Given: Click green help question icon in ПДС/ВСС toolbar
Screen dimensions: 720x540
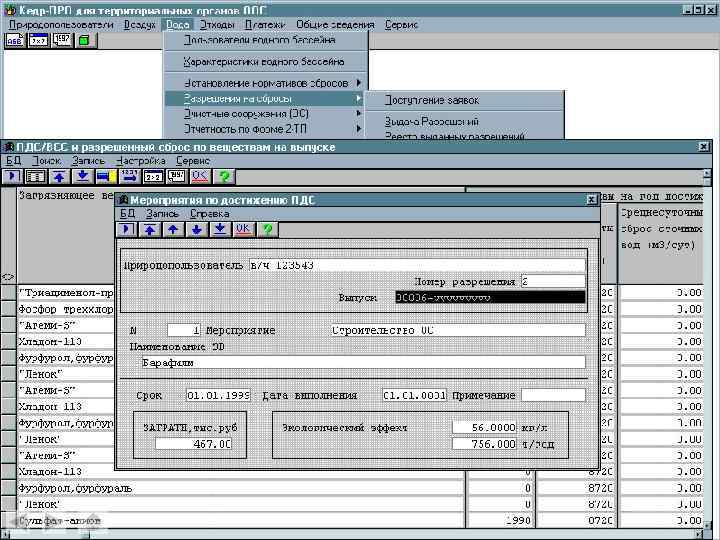Looking at the screenshot, I should (224, 176).
